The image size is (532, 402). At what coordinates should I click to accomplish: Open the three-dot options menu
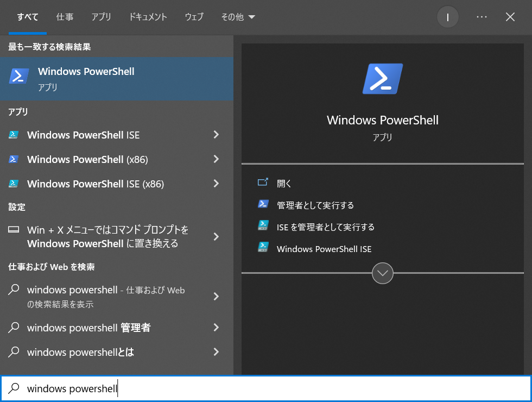[482, 17]
